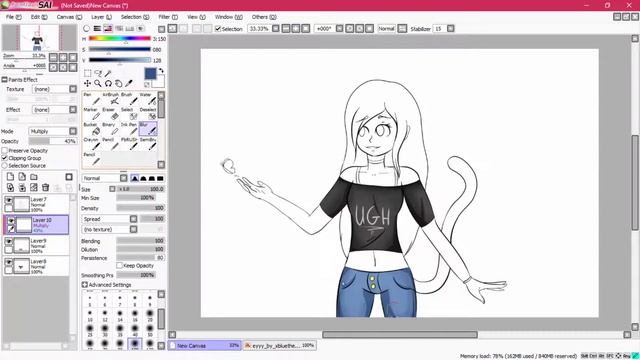640x360 pixels.
Task: Select the Marker tool
Action: 91,114
